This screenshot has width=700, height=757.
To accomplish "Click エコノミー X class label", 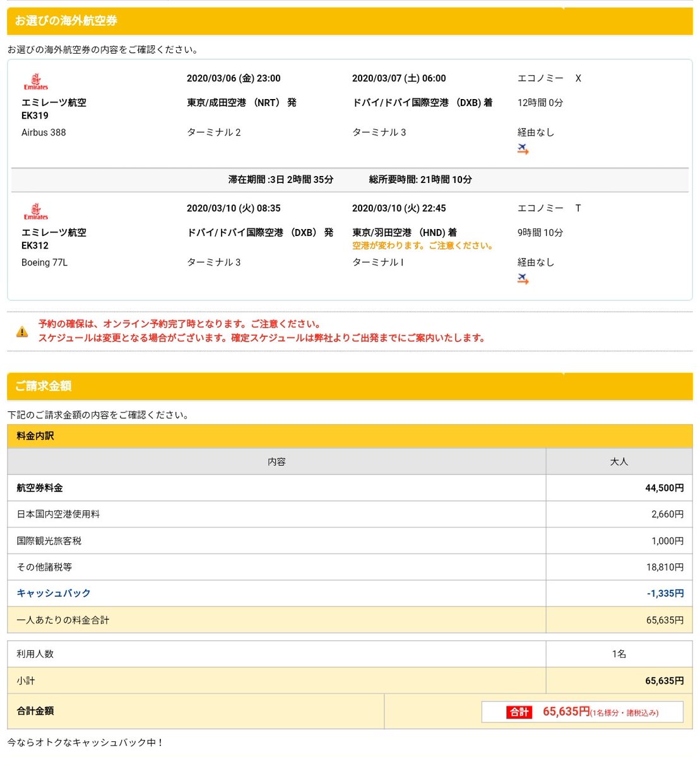I will (x=549, y=79).
